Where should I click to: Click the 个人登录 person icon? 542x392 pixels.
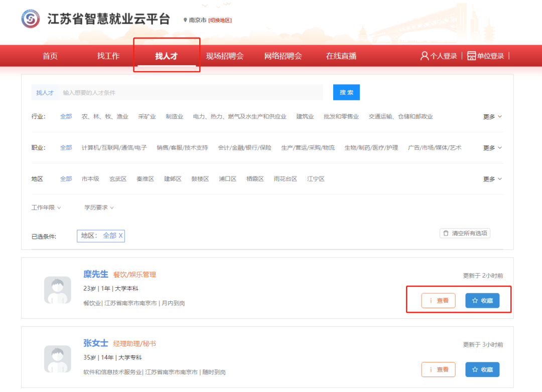pyautogui.click(x=424, y=56)
